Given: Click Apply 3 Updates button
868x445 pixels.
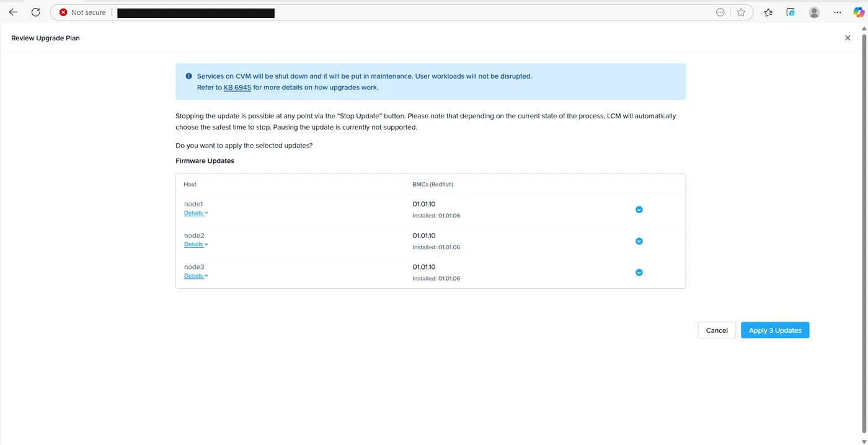Looking at the screenshot, I should [775, 330].
